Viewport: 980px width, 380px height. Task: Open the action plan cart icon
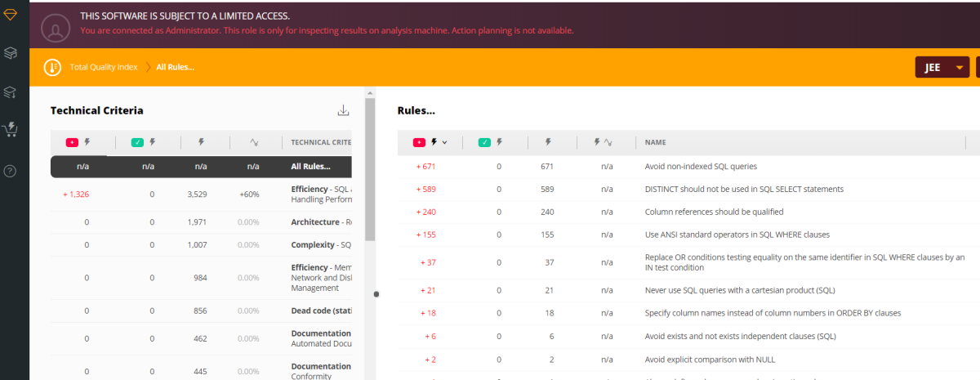pos(11,129)
